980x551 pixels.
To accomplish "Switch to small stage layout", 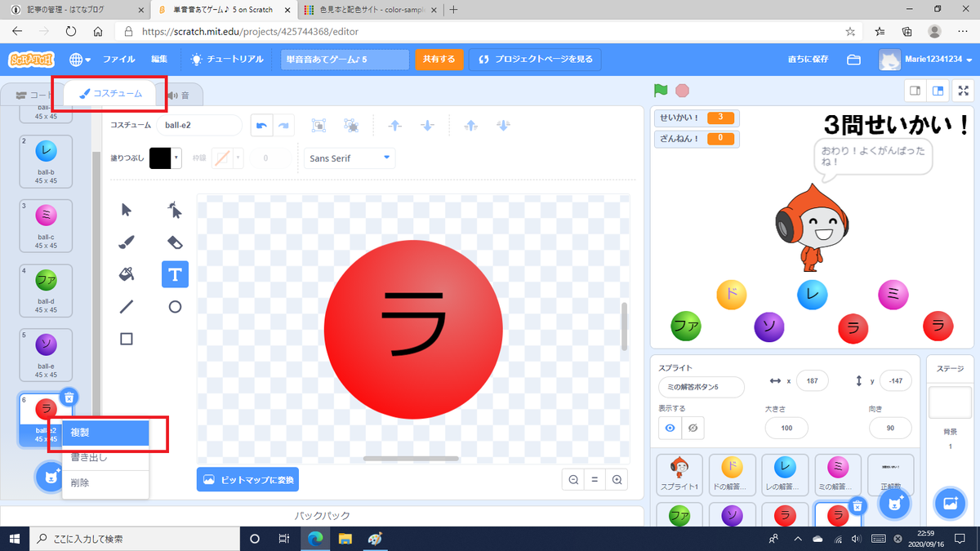I will pos(916,91).
